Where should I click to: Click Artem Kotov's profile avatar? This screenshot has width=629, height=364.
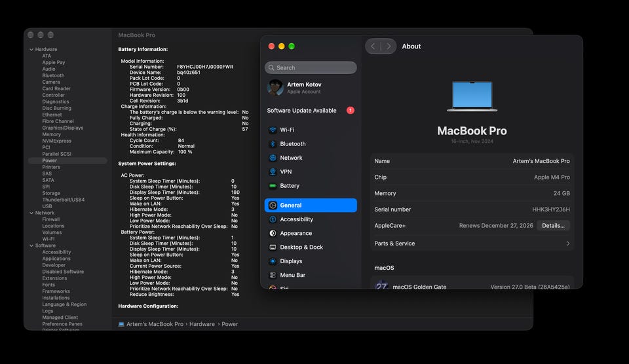click(x=276, y=87)
